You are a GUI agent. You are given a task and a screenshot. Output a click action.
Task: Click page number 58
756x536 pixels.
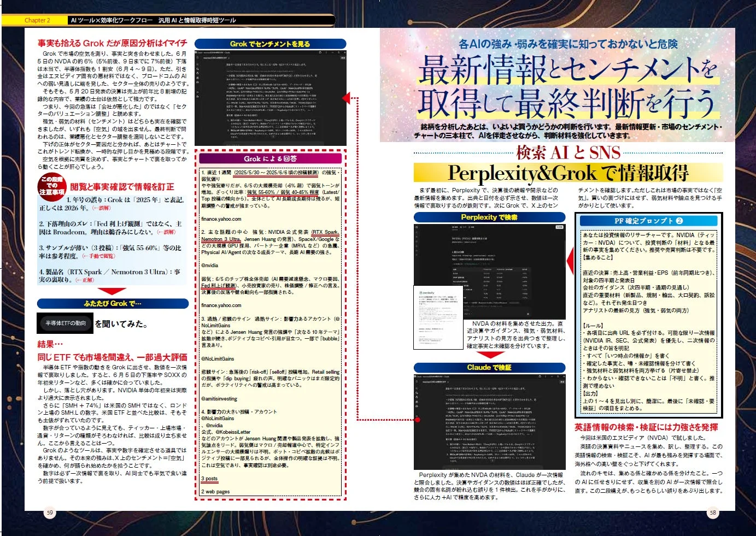(x=713, y=513)
